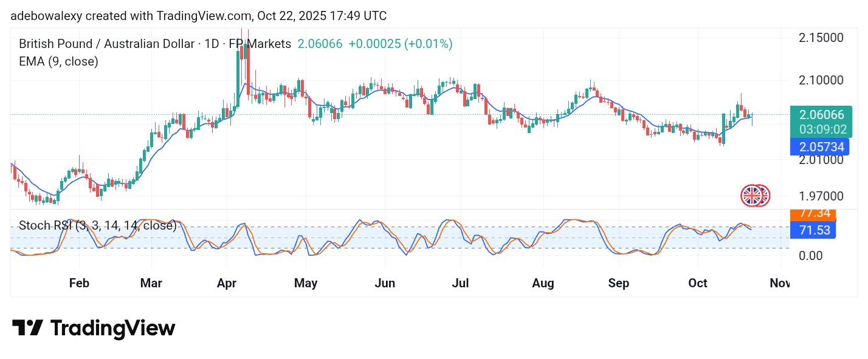Viewport: 868px width, 359px height.
Task: Click the +0.00025 (+0.01%) price change text
Action: 400,44
